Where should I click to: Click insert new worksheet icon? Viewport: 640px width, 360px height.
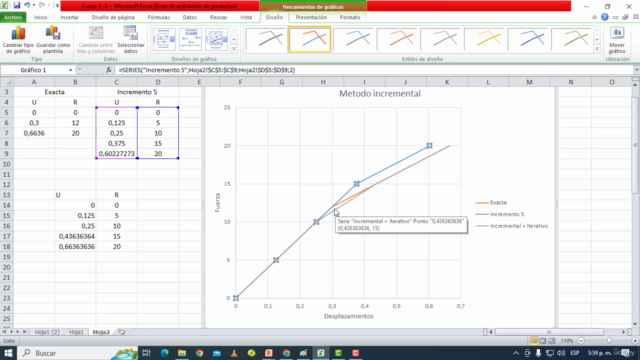(122, 332)
